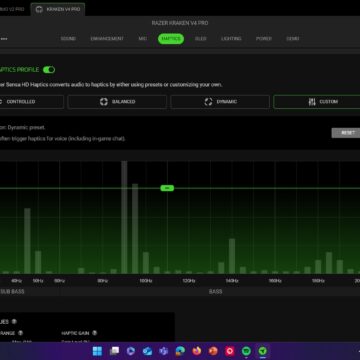Select the BALANCED haptics preset
Image resolution: width=360 pixels, height=360 pixels.
click(117, 102)
